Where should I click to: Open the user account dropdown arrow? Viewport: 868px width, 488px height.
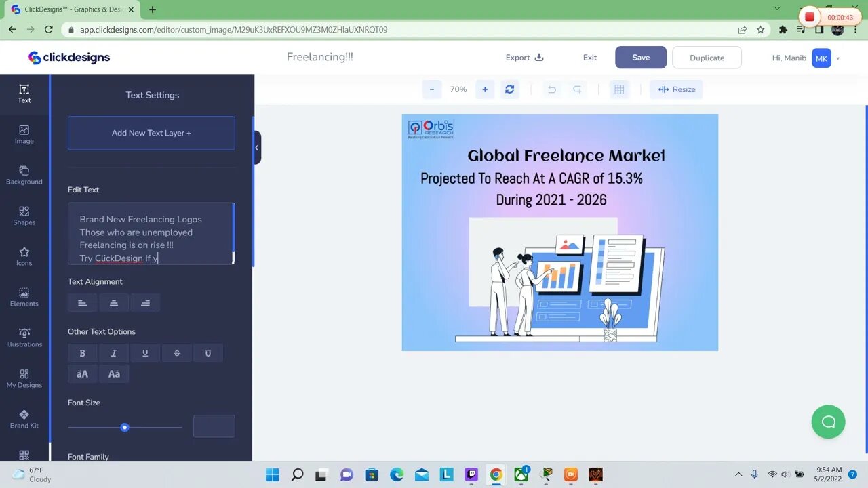(838, 58)
